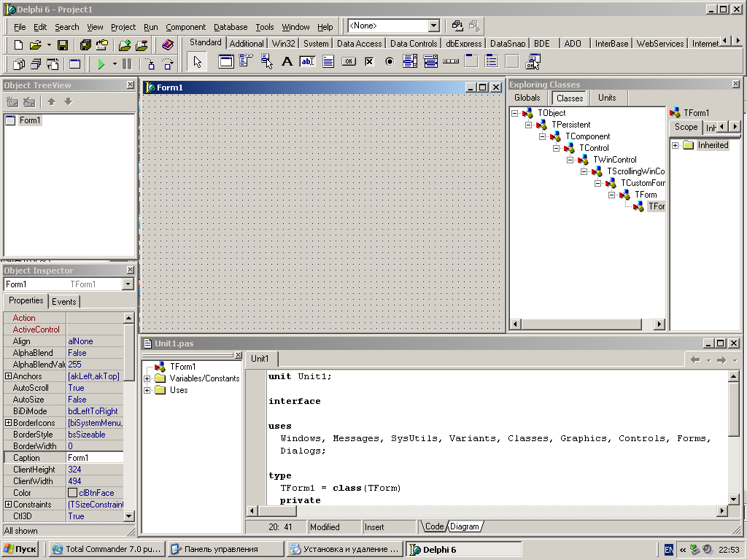747x560 pixels.
Task: Run the project with green arrow
Action: (x=101, y=64)
